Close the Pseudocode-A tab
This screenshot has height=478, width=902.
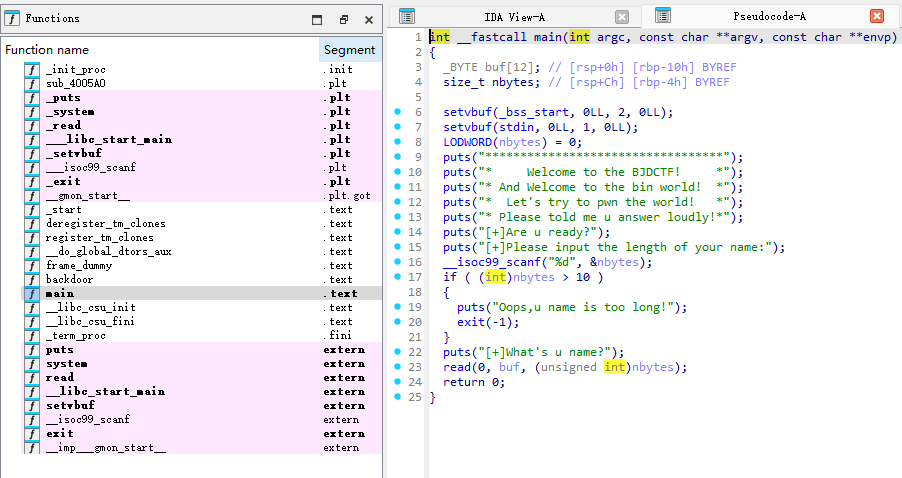[877, 17]
